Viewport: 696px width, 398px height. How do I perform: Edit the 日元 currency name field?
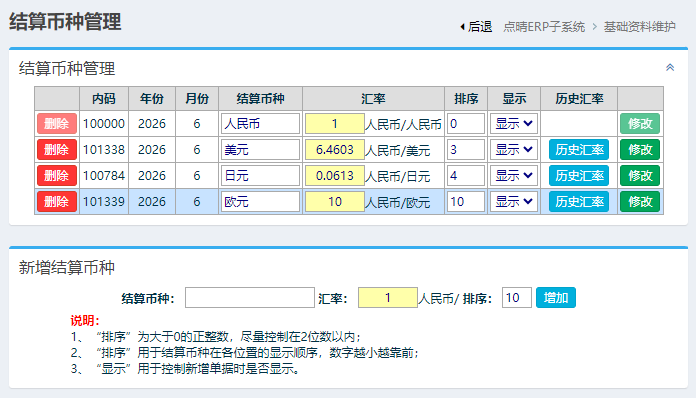260,176
